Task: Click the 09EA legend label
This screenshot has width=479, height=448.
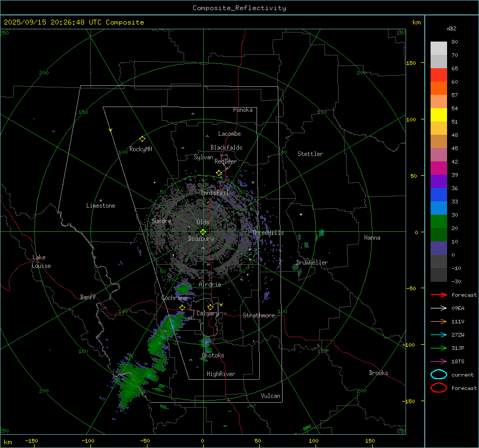Action: [x=458, y=308]
